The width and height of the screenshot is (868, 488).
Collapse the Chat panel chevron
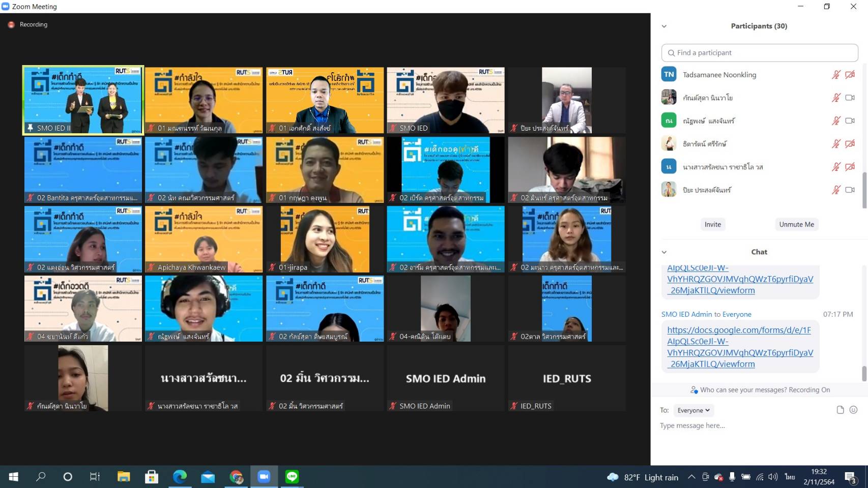pyautogui.click(x=664, y=252)
